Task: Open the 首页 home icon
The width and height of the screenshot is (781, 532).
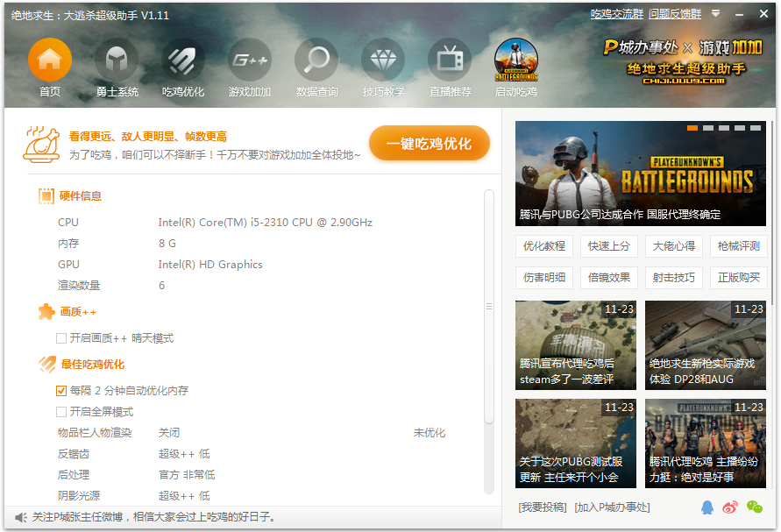Action: 50,60
